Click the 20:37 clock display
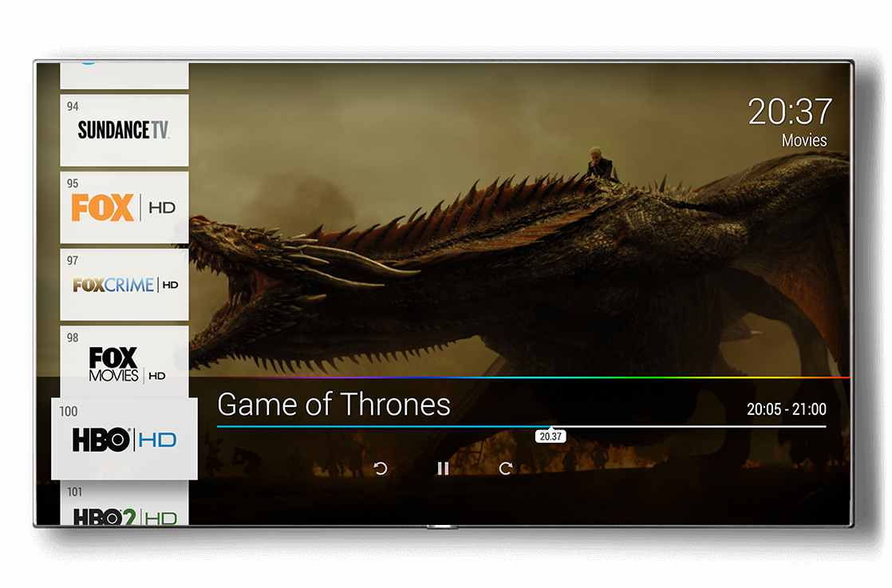 (790, 112)
